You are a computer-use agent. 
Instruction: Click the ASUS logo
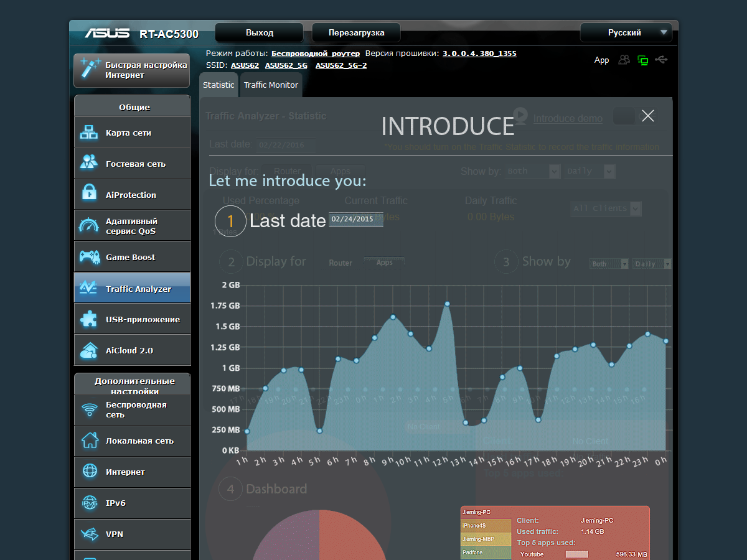106,33
